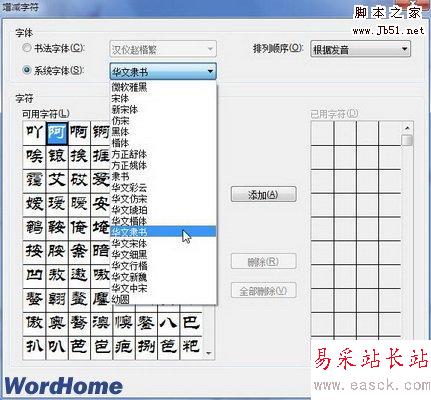Select the character 啊 in available characters

(x=79, y=133)
